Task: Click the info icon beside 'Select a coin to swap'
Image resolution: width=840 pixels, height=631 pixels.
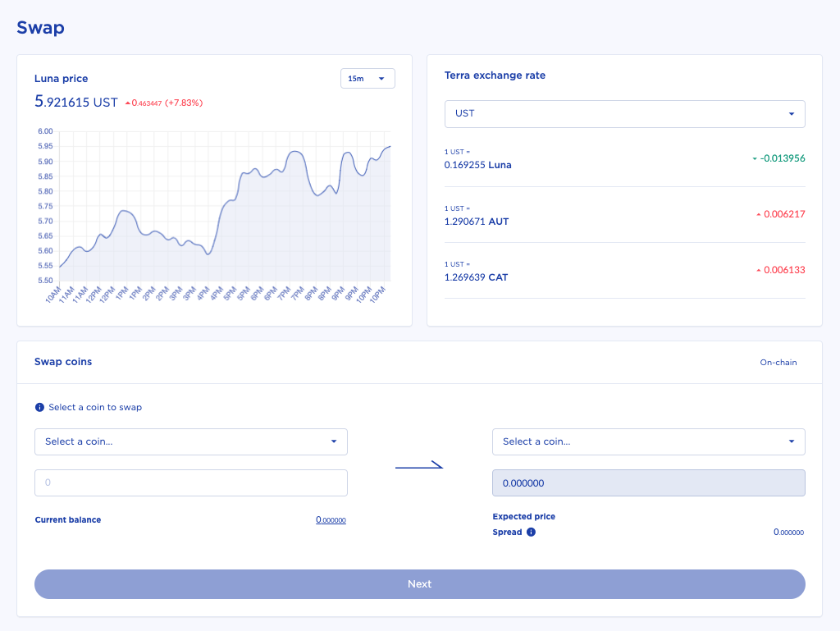Action: pyautogui.click(x=39, y=407)
